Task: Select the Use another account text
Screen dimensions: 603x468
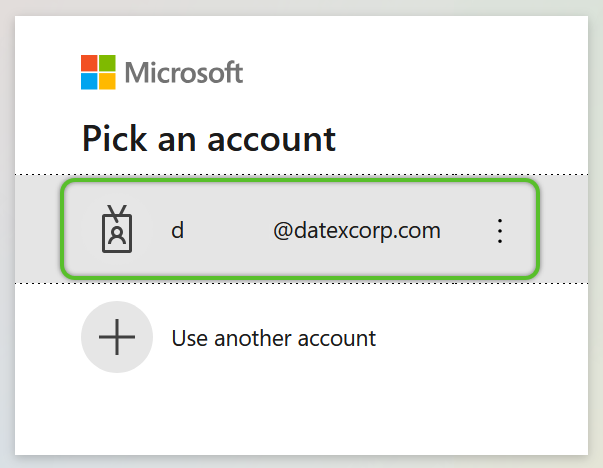Action: tap(273, 338)
